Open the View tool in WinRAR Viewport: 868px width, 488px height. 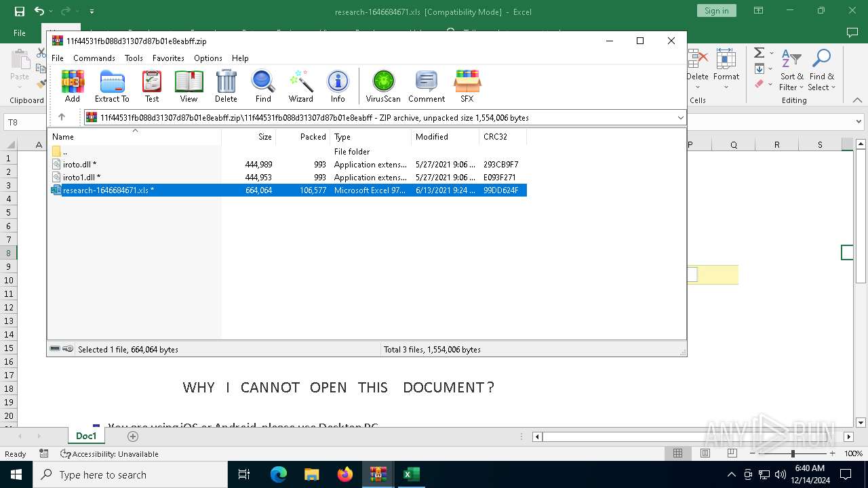[189, 86]
